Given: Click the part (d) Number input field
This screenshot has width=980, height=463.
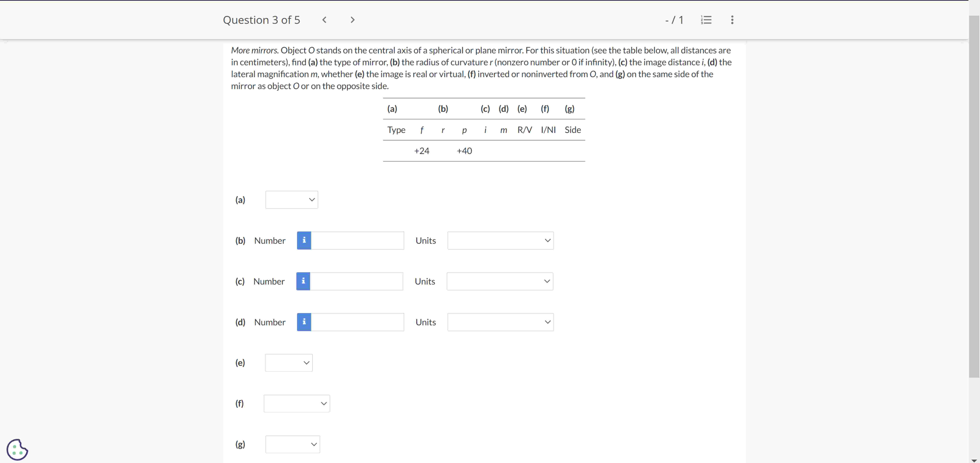Looking at the screenshot, I should pyautogui.click(x=357, y=322).
